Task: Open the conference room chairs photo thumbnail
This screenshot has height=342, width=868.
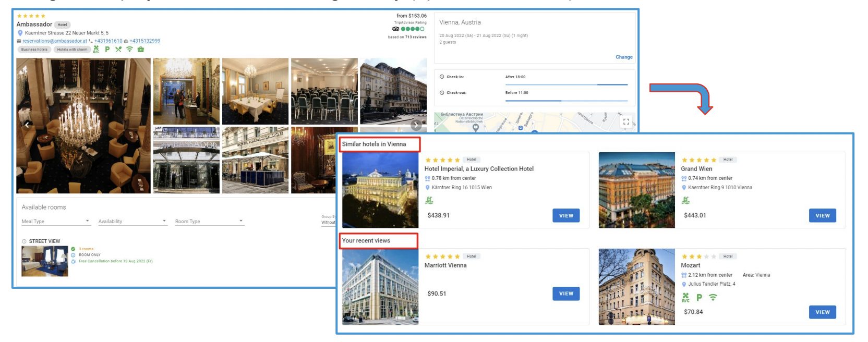Action: click(324, 91)
